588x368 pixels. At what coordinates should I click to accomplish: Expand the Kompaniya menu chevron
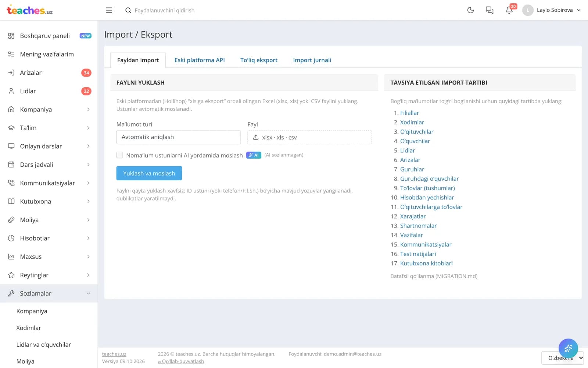[x=89, y=109]
